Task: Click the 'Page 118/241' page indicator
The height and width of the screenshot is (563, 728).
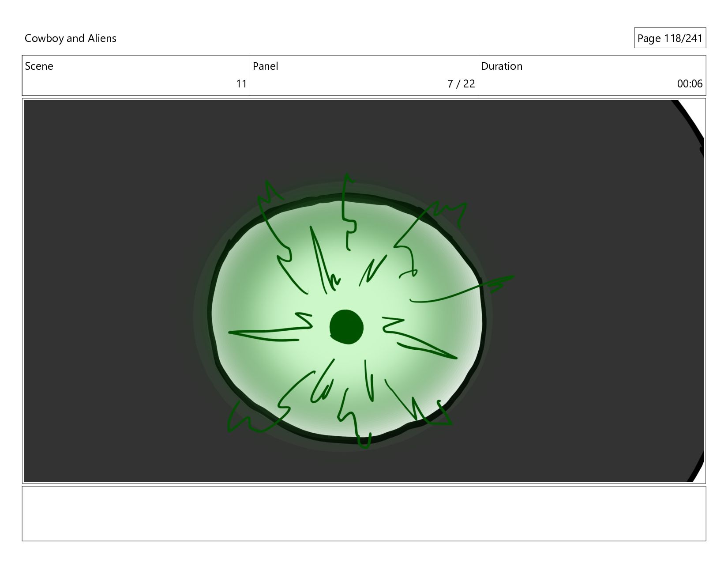Action: [x=670, y=38]
